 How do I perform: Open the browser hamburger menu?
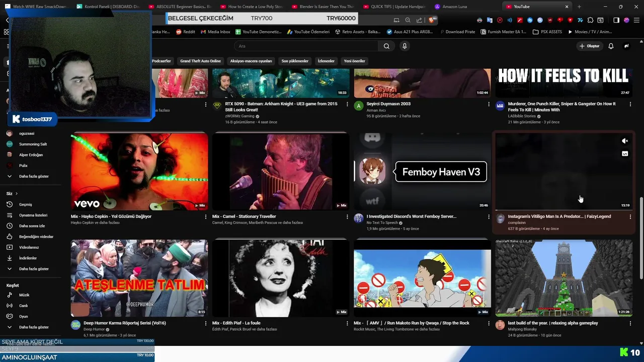pos(636,20)
